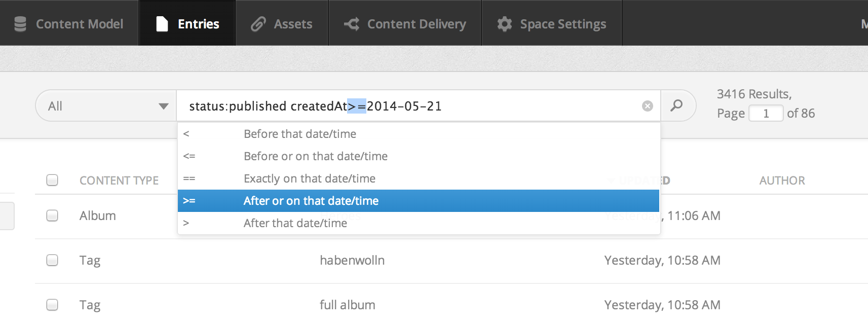Clear the search query with the X icon
868x326 pixels.
[x=647, y=106]
